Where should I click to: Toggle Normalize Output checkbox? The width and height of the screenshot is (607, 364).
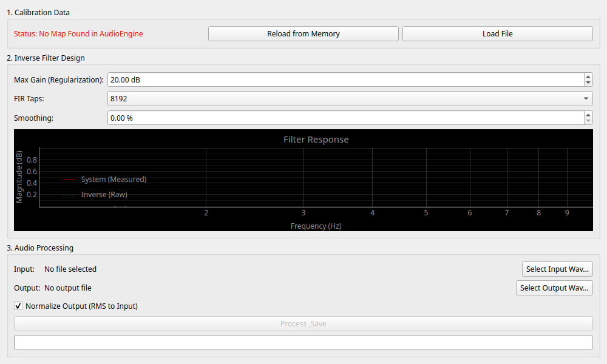[x=18, y=306]
